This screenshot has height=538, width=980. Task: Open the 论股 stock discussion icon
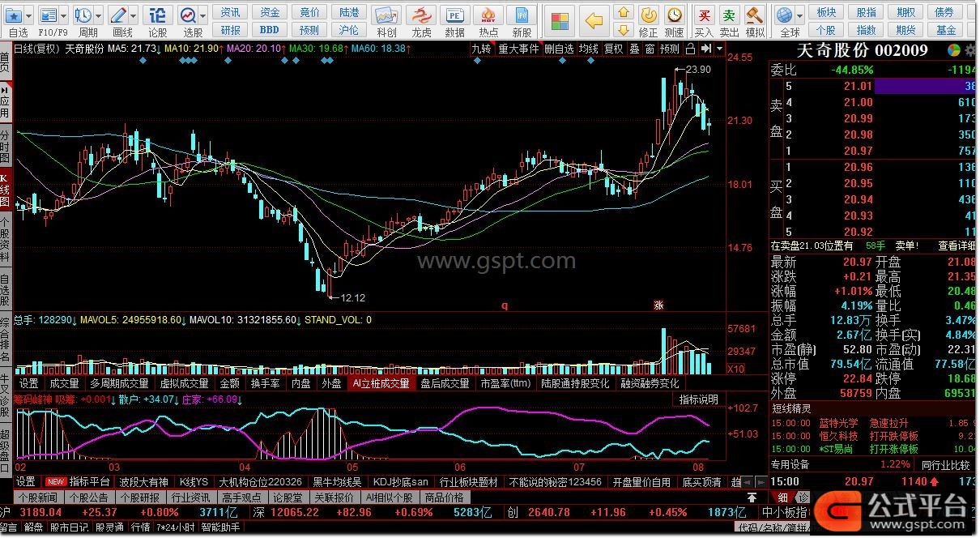pyautogui.click(x=158, y=15)
